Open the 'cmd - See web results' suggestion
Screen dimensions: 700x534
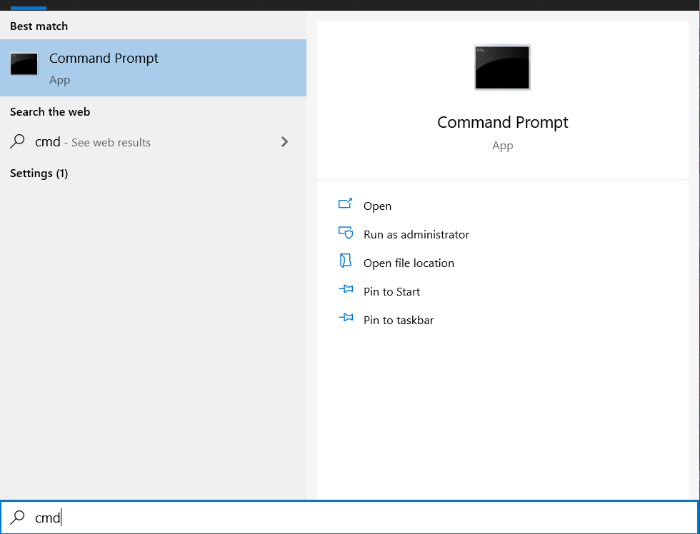pos(93,142)
